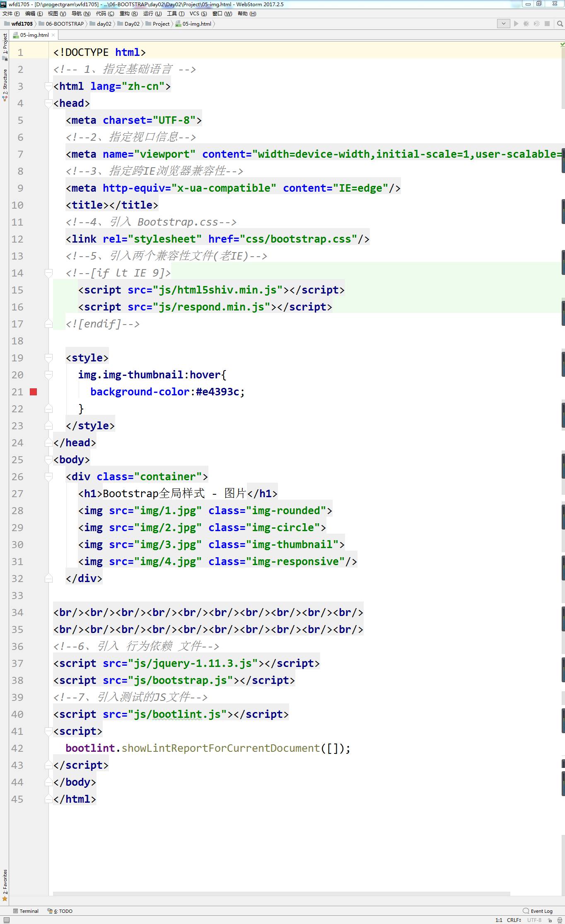Toggle the 2: Favorites tool window
The height and width of the screenshot is (924, 565).
[x=5, y=886]
